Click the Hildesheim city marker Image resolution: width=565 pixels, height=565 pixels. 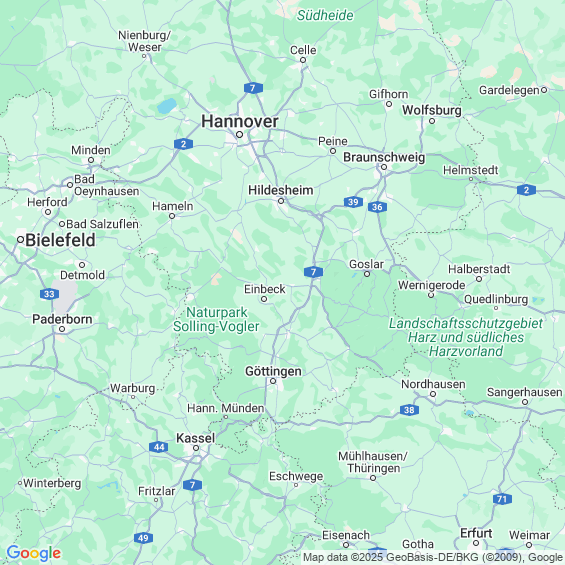point(281,201)
